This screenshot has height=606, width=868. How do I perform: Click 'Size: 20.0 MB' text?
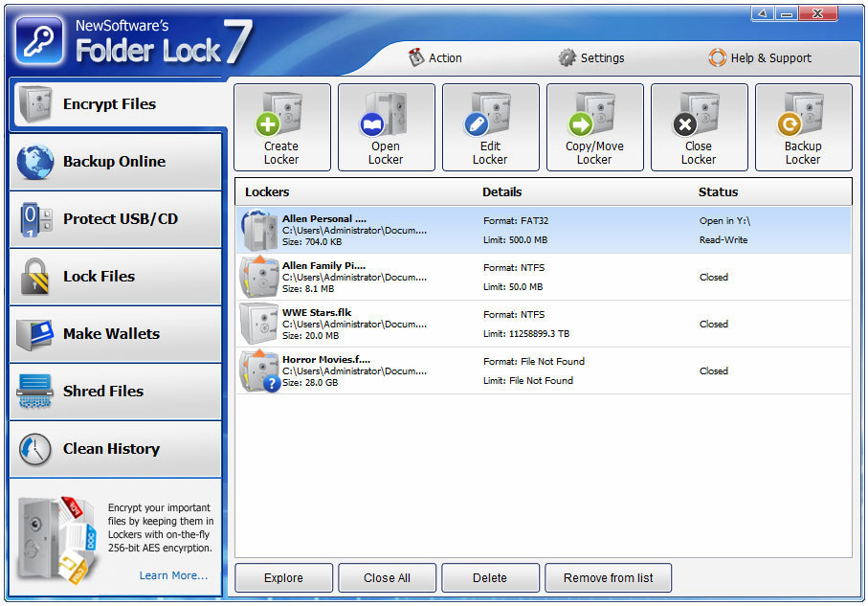coord(311,336)
